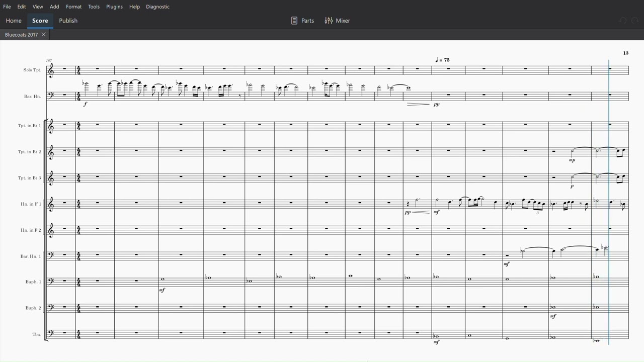Open the Format menu
Screen dimensions: 644x362
(73, 7)
